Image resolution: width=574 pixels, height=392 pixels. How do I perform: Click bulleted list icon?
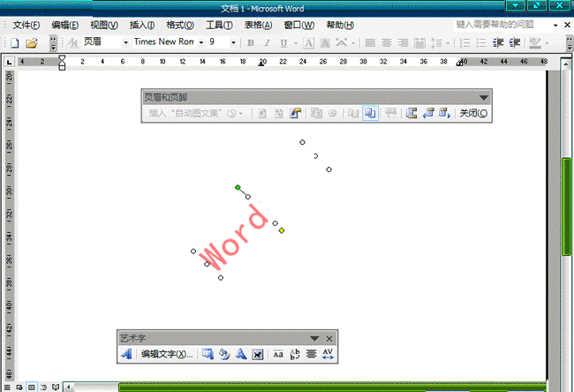click(481, 43)
